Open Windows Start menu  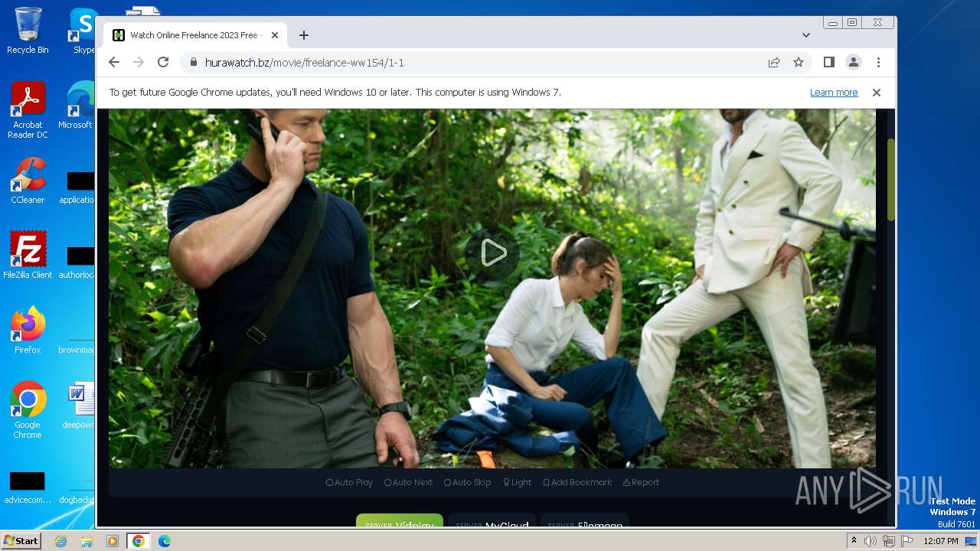click(x=21, y=541)
